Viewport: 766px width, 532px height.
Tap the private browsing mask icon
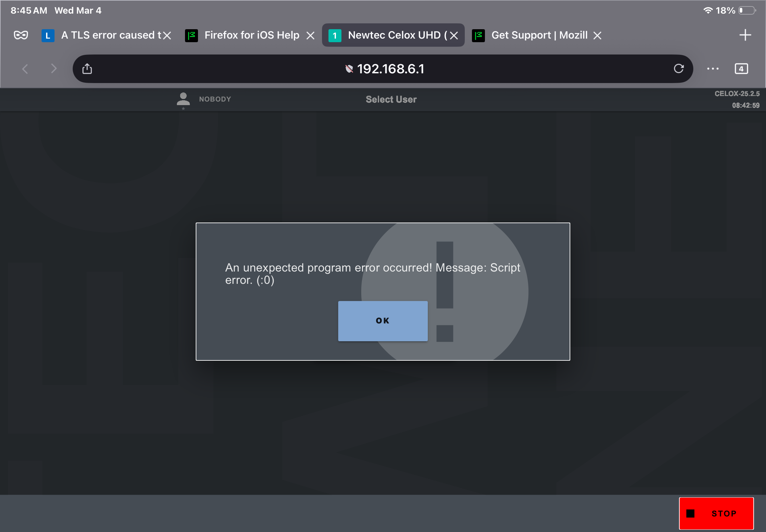(21, 35)
